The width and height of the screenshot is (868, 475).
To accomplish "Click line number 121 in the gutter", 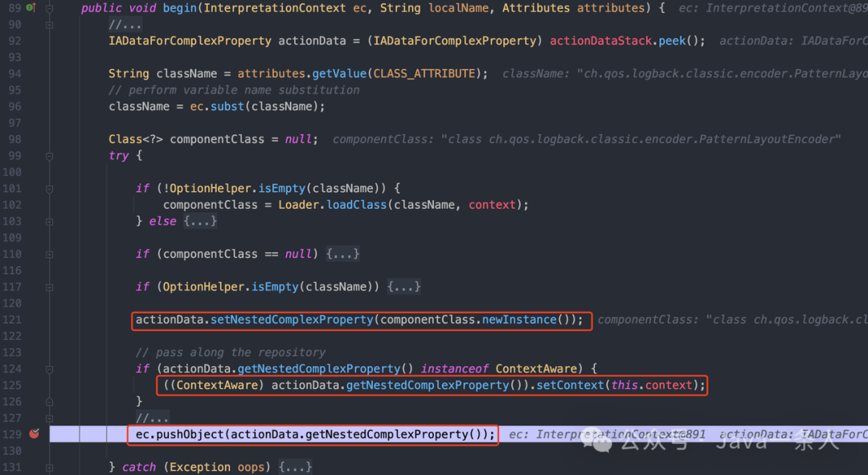I will coord(11,320).
